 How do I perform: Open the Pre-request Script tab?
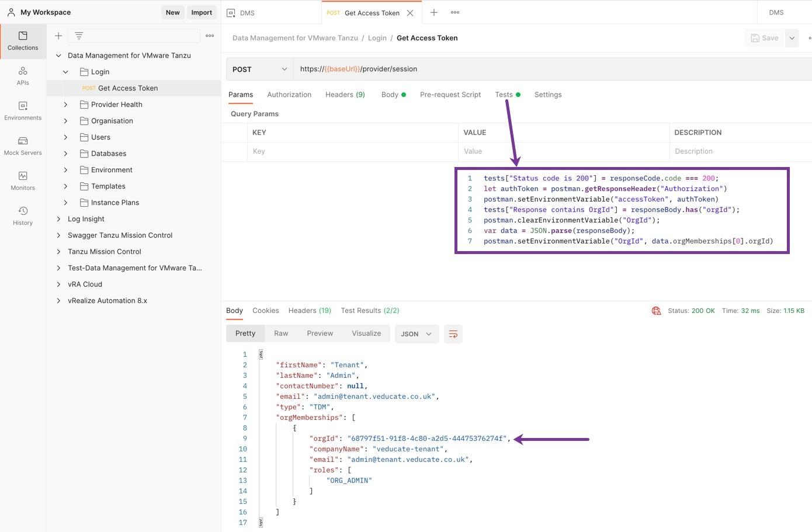pyautogui.click(x=450, y=95)
